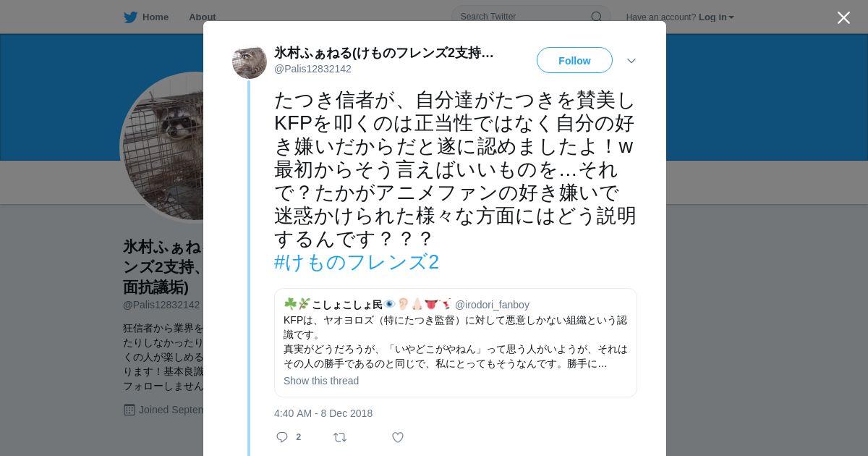
Task: Click the tweet author's raccoon avatar
Action: [x=250, y=62]
